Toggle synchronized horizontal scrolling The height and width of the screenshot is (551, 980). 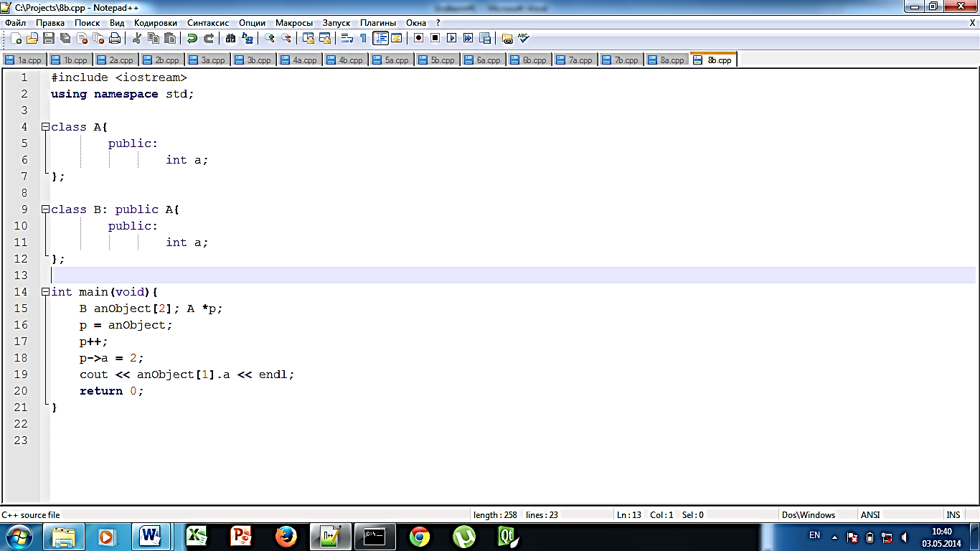pos(325,38)
